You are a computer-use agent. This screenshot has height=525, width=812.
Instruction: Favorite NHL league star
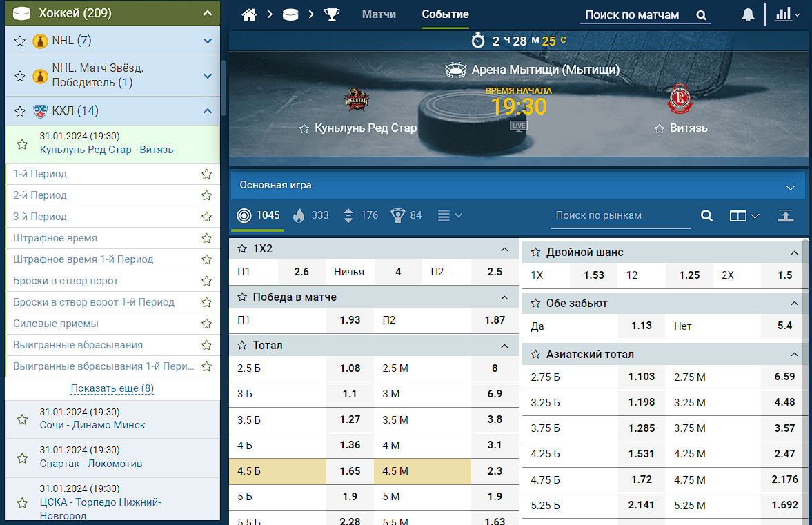20,41
